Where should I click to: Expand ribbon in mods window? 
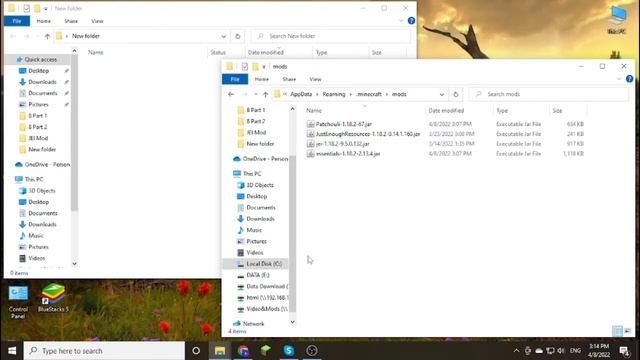[x=619, y=79]
